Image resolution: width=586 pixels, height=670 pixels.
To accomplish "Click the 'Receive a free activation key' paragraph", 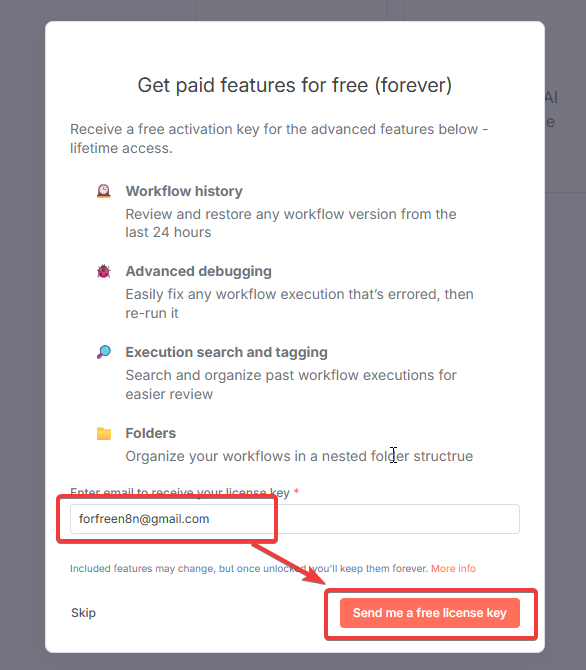I will coord(279,138).
